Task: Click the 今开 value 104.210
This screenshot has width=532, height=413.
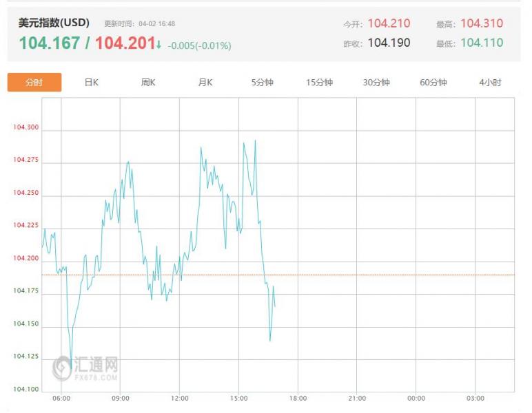Action: [x=389, y=23]
